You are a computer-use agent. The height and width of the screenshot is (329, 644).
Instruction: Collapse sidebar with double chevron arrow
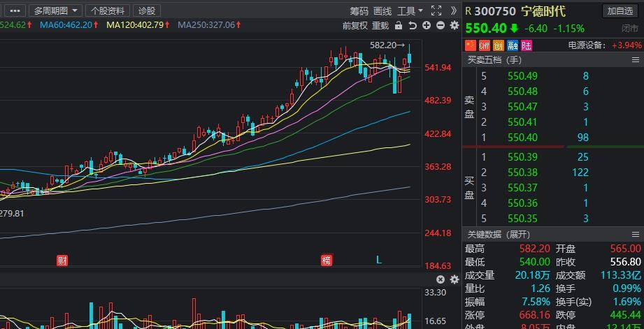453,10
